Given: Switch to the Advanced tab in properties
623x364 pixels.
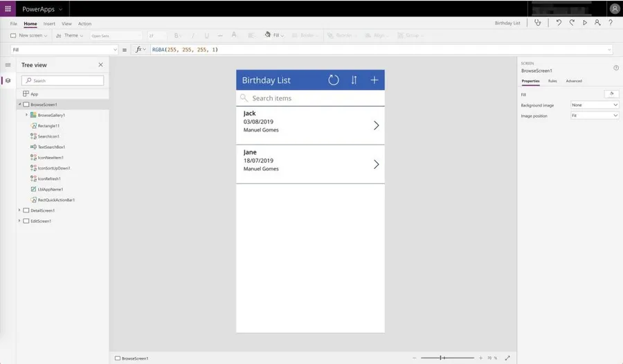Looking at the screenshot, I should (x=574, y=81).
